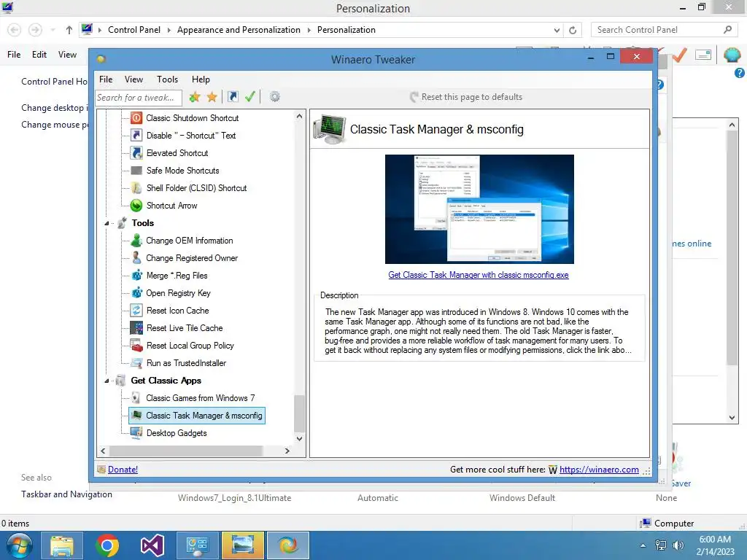Expand breadcrumb arrow after Appearance and Personalization
The image size is (747, 560).
click(309, 30)
